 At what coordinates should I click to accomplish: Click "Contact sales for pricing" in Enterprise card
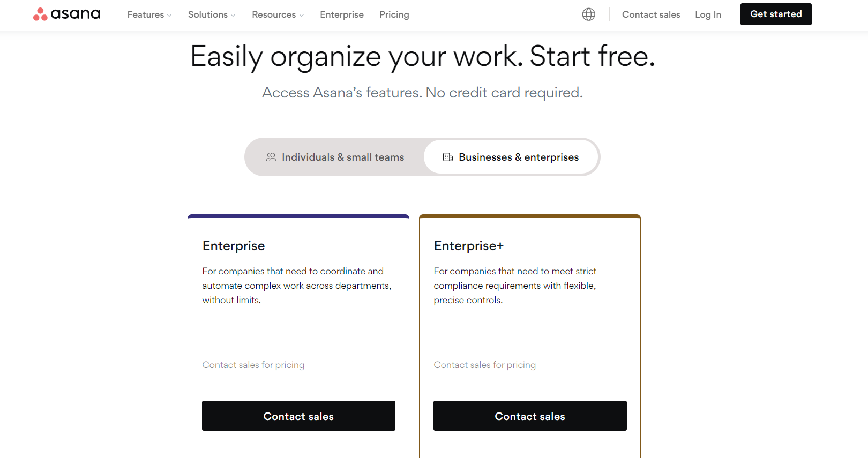(x=253, y=365)
